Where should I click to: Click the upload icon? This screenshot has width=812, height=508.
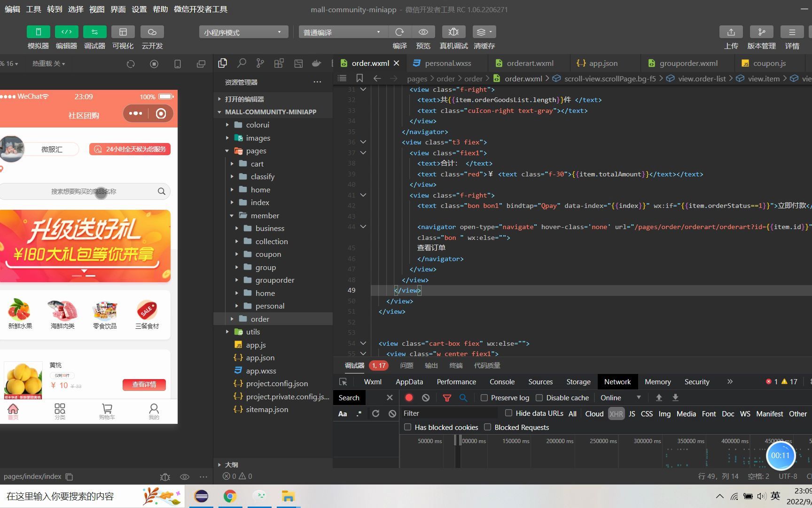(731, 32)
